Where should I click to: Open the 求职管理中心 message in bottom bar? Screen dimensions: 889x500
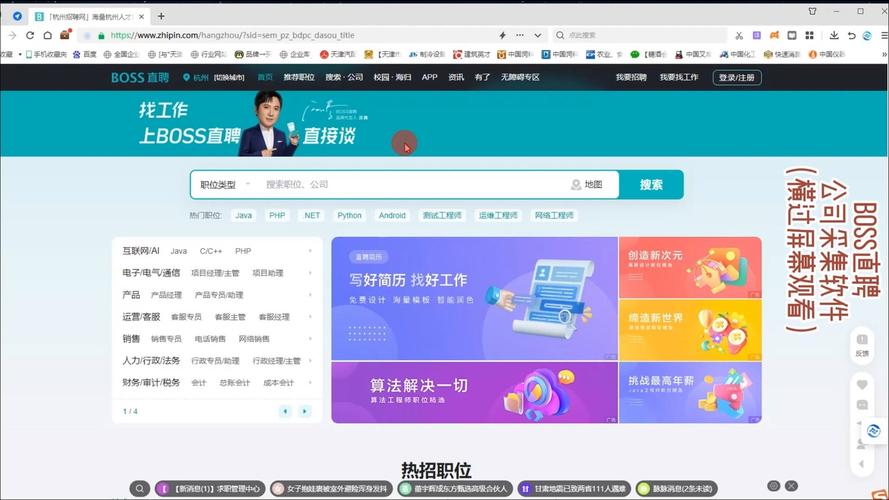209,488
